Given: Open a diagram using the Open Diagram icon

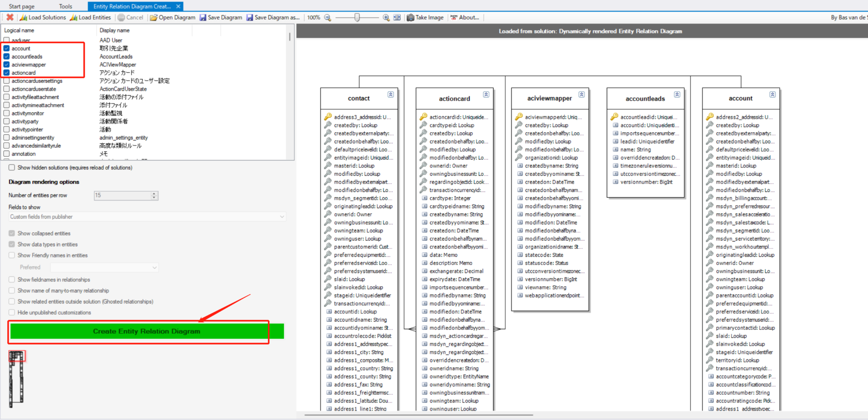Looking at the screenshot, I should click(x=153, y=17).
